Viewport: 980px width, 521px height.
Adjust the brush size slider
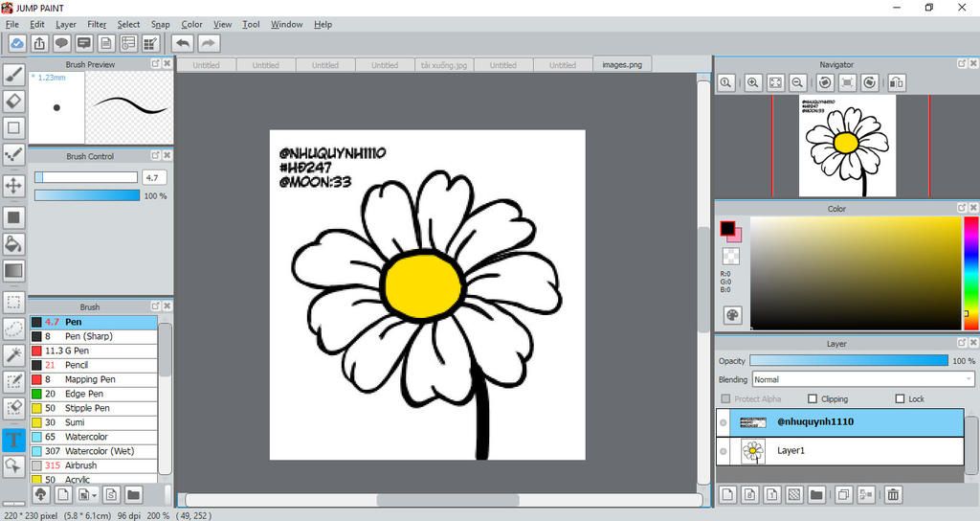click(85, 177)
